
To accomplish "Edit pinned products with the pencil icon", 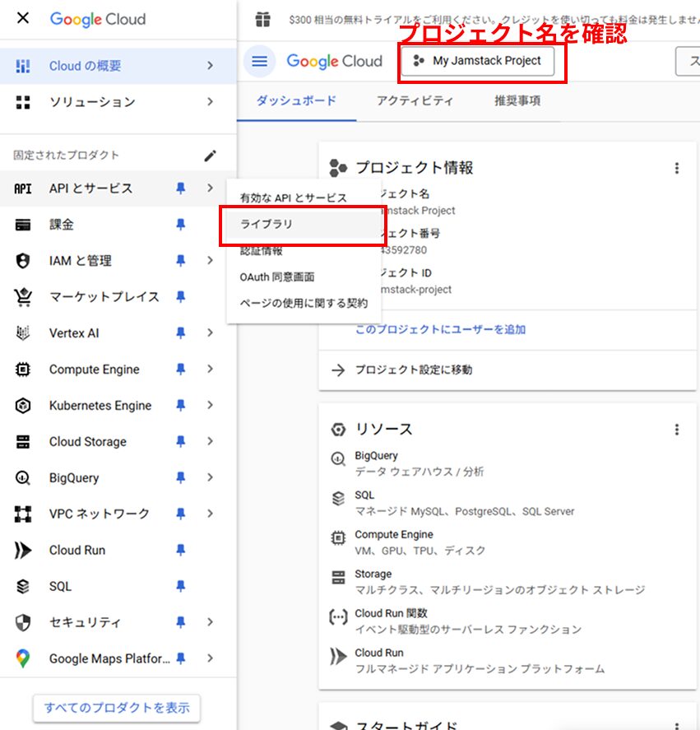I will 210,156.
